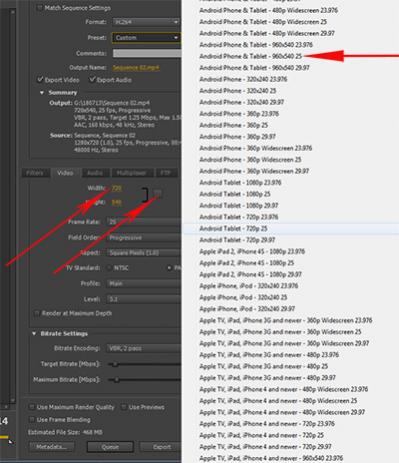Choose Android Phone & Tablet - 480p Widescreen 25
This screenshot has width=399, height=463.
(263, 22)
